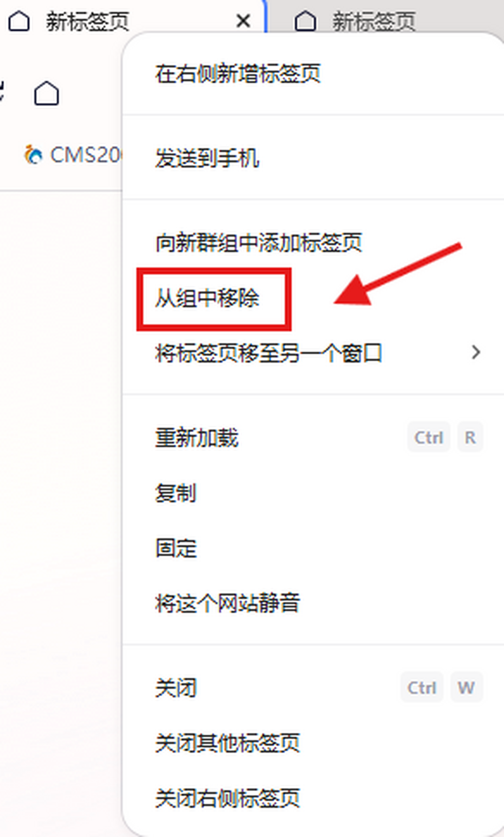Viewport: 504px width, 837px height.
Task: Click 向新群组中添加标签页 option
Action: pos(313,243)
